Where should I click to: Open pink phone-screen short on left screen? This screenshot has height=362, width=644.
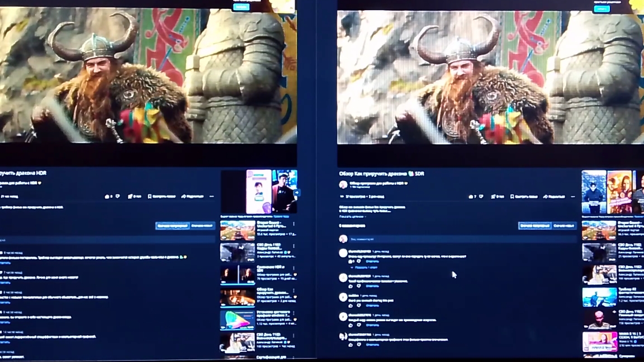point(259,192)
